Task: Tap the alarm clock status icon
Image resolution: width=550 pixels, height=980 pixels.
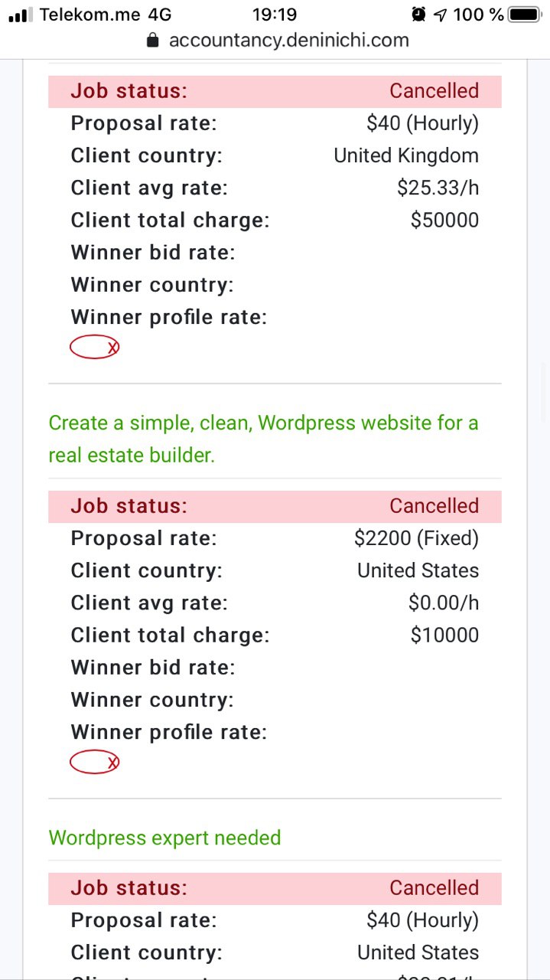Action: click(418, 15)
